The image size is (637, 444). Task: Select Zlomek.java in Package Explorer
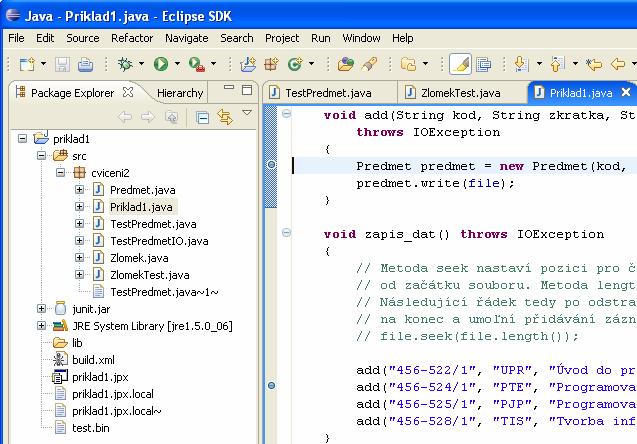[x=139, y=258]
